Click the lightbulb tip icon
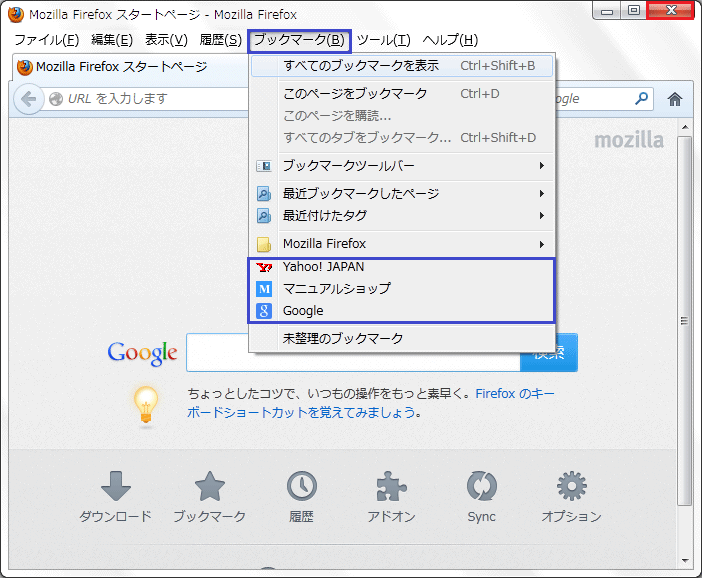Screen dimensions: 702x578 click(146, 405)
